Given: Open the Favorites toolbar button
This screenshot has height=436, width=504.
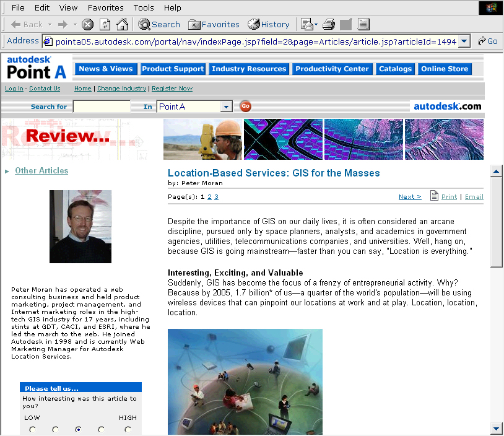Looking at the screenshot, I should click(x=214, y=24).
